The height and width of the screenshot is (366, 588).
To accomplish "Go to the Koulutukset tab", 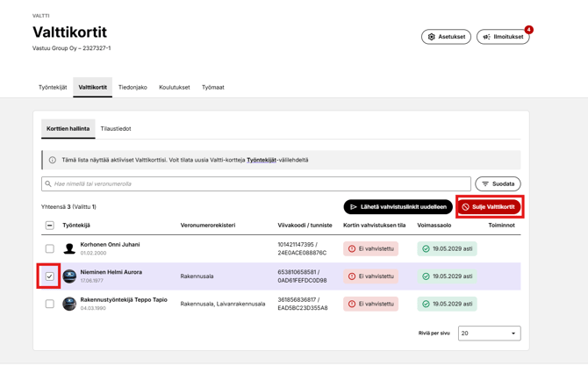I will pos(175,88).
